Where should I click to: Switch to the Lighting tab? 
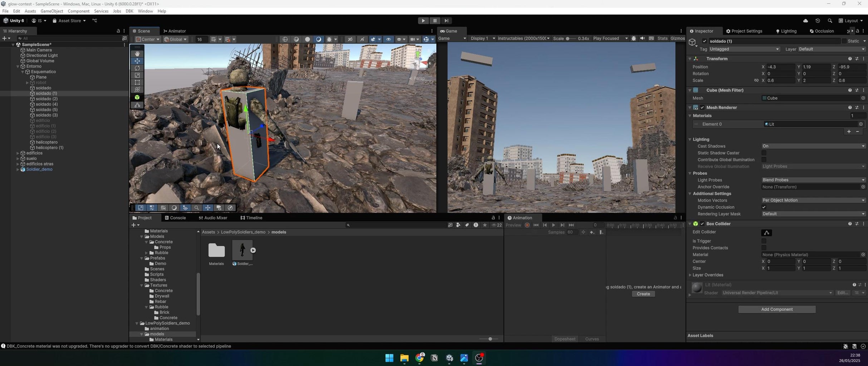pos(786,31)
